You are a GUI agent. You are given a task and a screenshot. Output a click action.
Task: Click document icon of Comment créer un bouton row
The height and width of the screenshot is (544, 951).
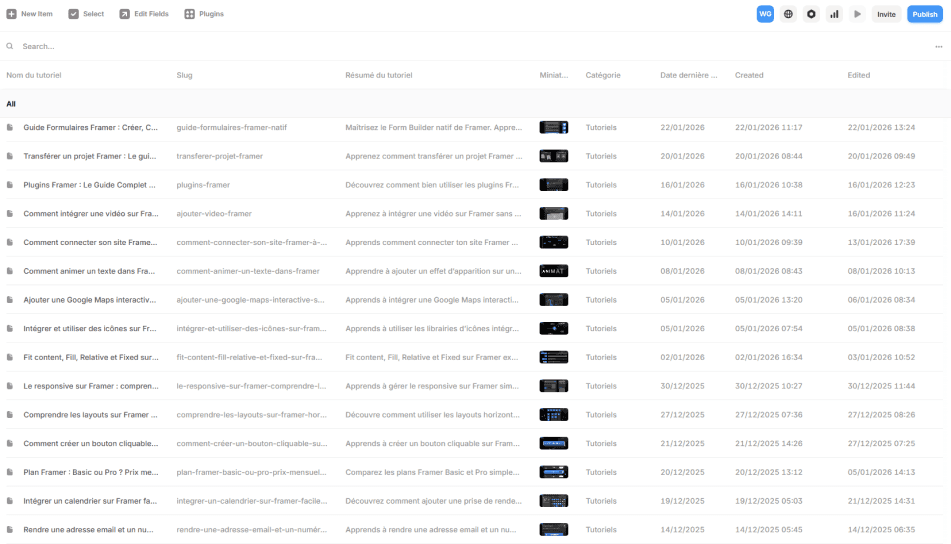(10, 443)
